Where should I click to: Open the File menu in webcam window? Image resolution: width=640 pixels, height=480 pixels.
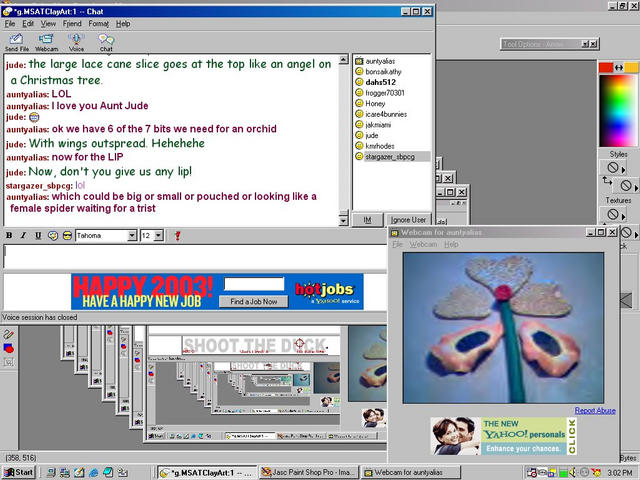(398, 244)
